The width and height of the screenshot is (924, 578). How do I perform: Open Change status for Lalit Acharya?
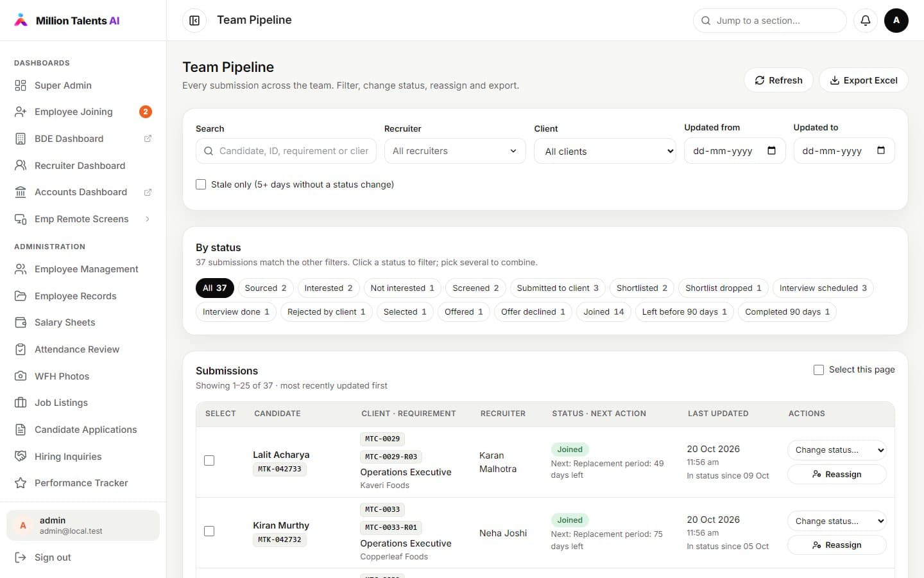coord(837,450)
